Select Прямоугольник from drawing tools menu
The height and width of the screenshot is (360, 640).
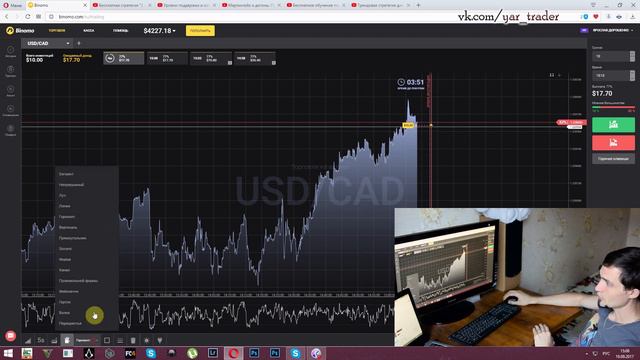click(73, 238)
